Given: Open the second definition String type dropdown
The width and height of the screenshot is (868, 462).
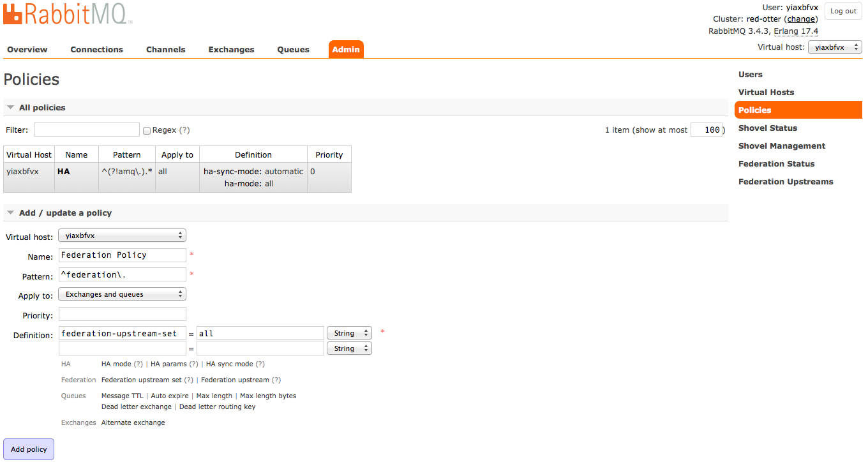Looking at the screenshot, I should pyautogui.click(x=349, y=348).
